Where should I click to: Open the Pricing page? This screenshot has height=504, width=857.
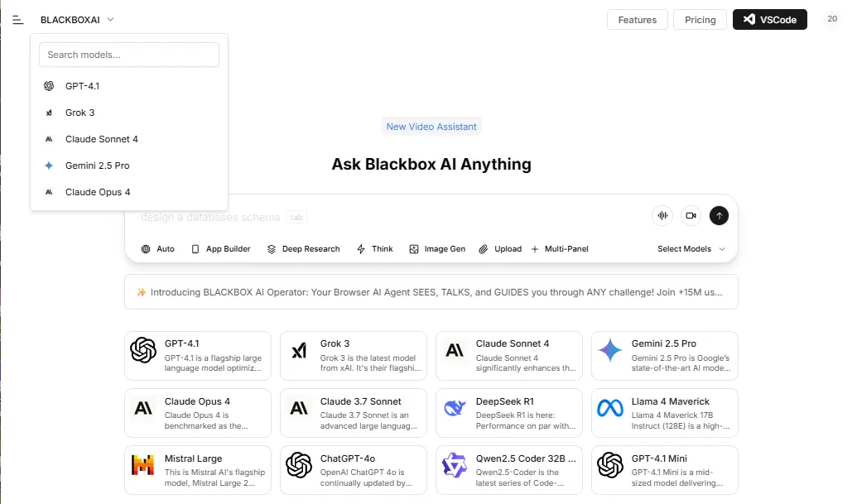[701, 20]
